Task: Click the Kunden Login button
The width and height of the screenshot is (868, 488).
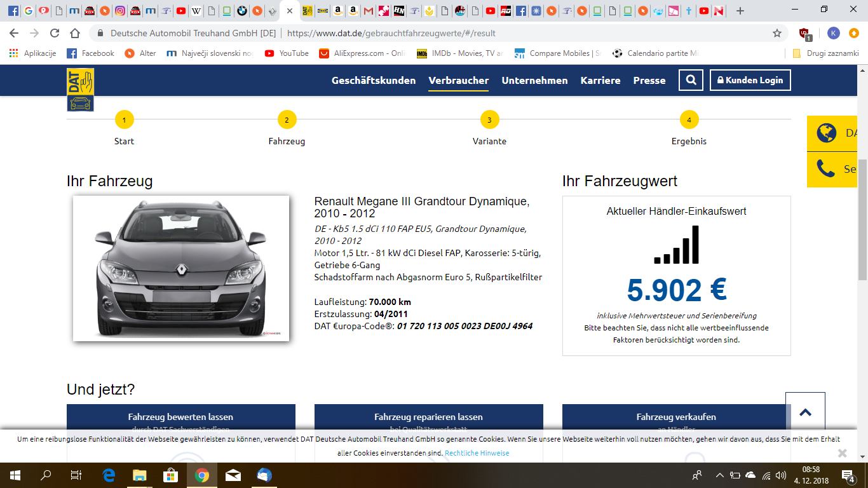Action: (750, 80)
